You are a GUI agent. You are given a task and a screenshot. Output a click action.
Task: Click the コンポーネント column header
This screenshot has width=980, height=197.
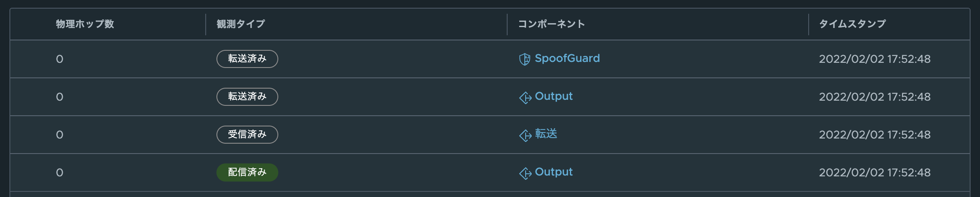[x=551, y=24]
